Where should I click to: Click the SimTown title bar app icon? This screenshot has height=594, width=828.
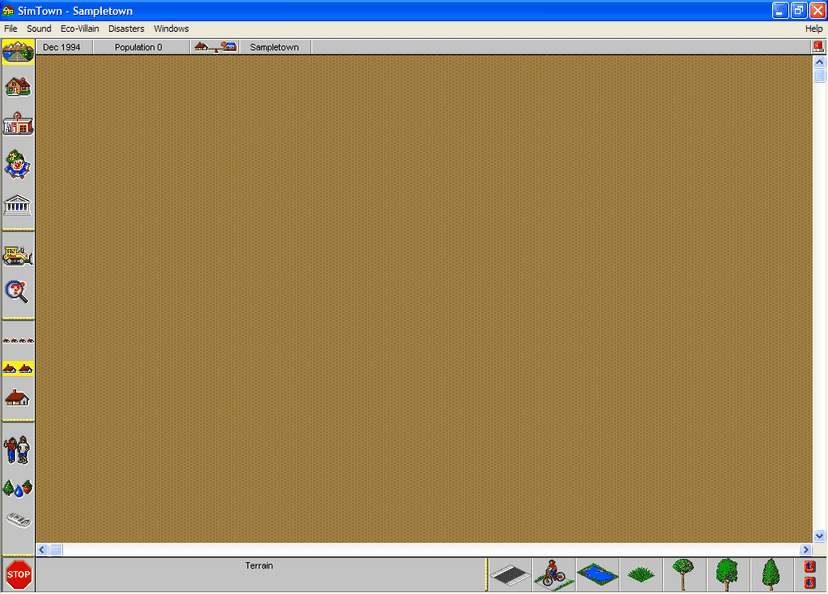click(x=8, y=11)
